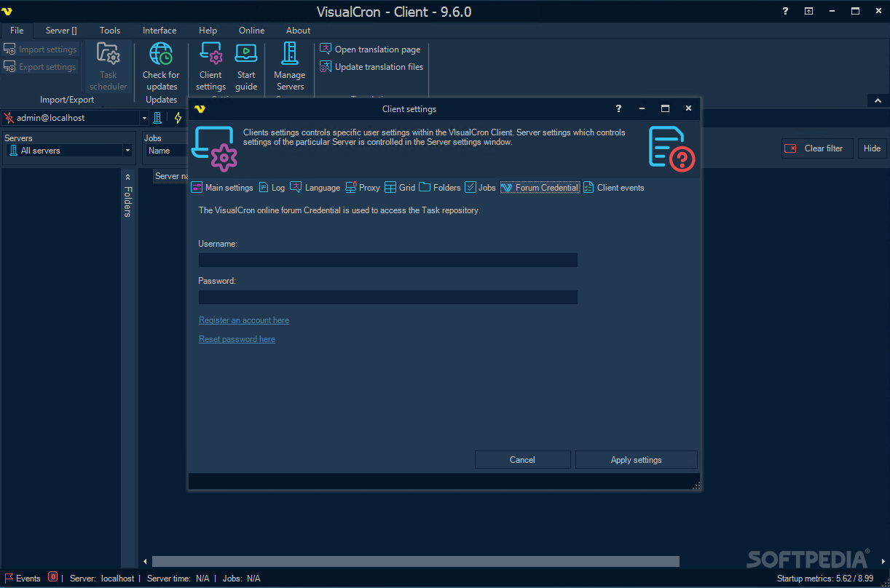Screen dimensions: 890x588
Task: Open the Help ribbon tab
Action: click(x=208, y=31)
